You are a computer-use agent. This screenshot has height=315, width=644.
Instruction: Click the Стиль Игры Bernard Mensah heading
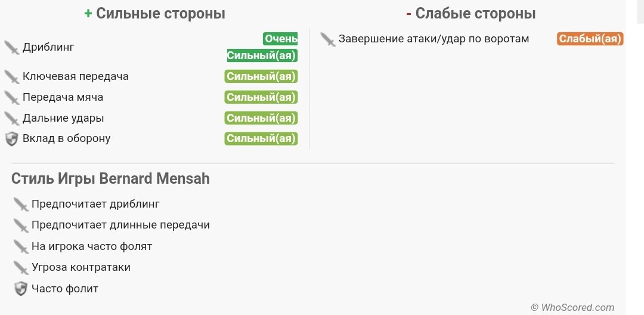pos(110,178)
